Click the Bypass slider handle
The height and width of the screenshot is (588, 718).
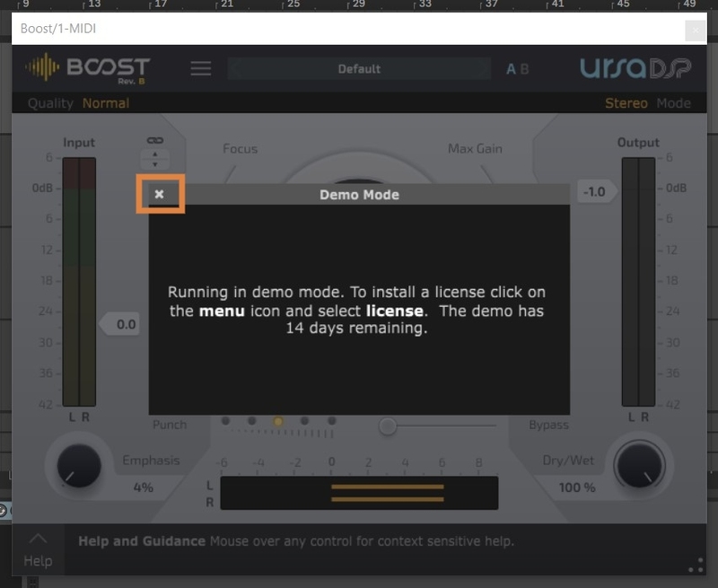(x=388, y=426)
